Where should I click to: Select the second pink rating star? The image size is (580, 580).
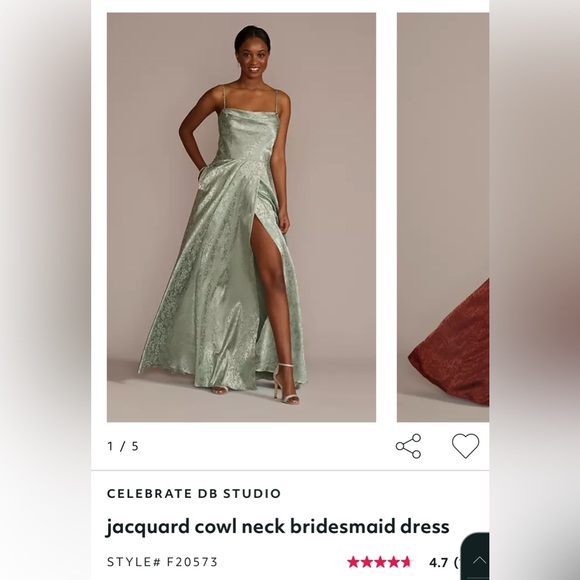click(367, 562)
